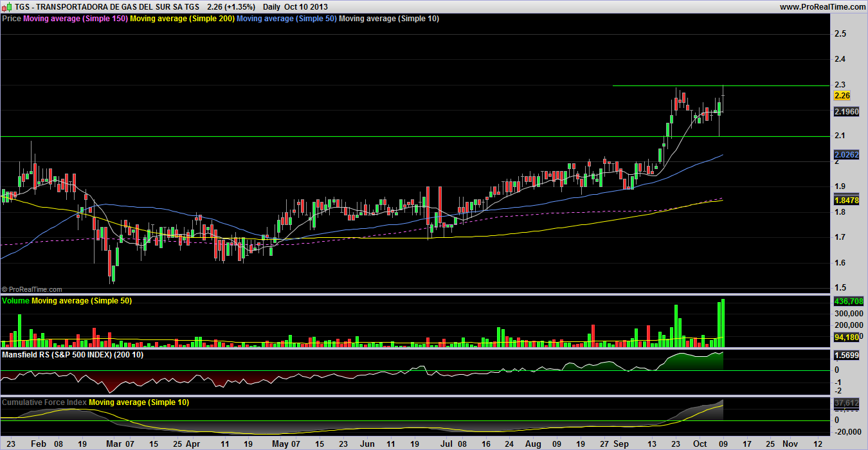Viewport: 868px width, 450px height.
Task: Select the Moving average (Simple 200) label
Action: click(x=182, y=19)
